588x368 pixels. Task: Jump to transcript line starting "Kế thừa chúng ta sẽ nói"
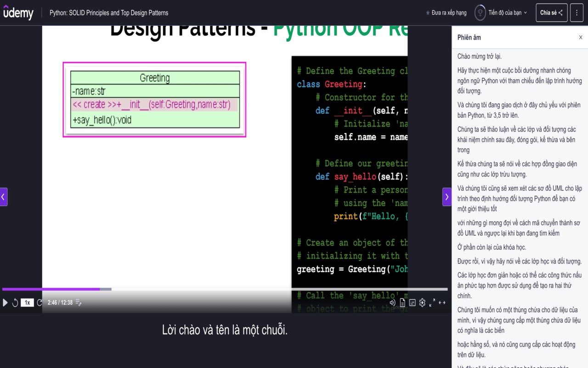[x=517, y=169]
